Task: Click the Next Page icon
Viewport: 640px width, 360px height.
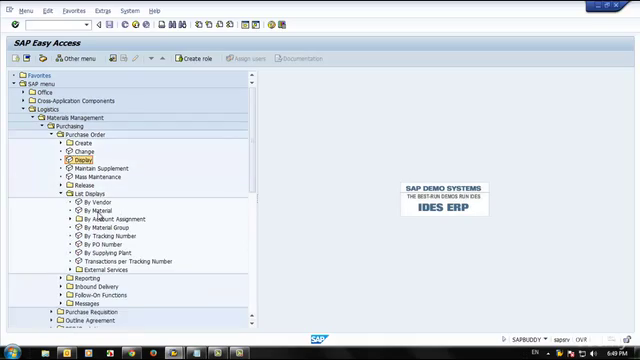Action: tap(220, 25)
